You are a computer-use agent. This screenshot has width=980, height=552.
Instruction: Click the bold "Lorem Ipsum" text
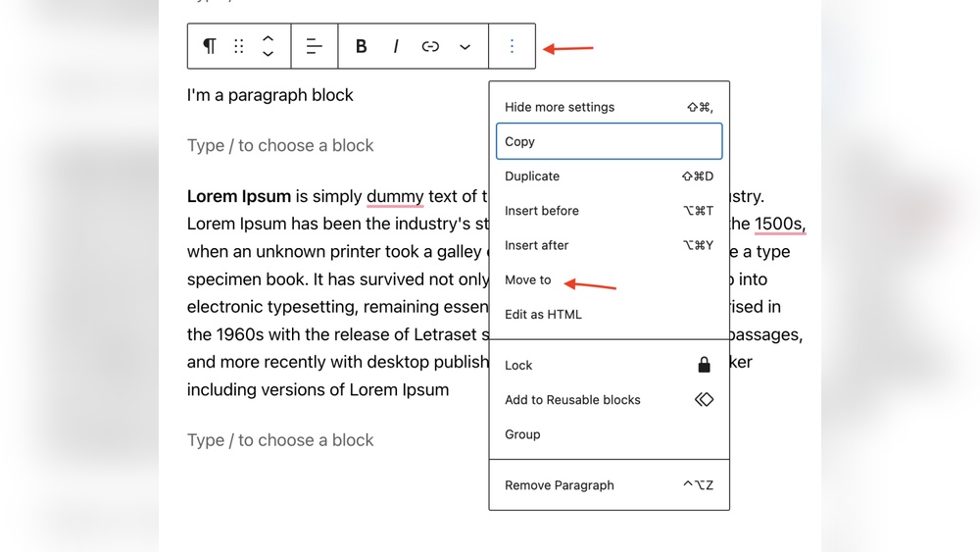tap(239, 196)
